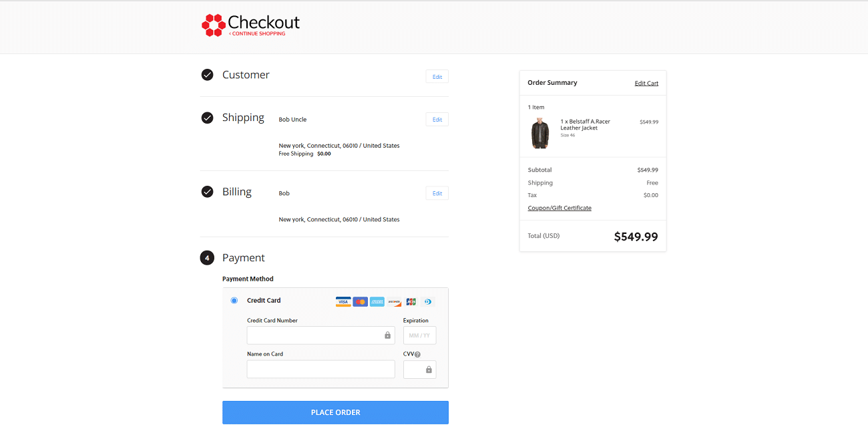Click the Shipping section completed checkmark

(x=207, y=118)
